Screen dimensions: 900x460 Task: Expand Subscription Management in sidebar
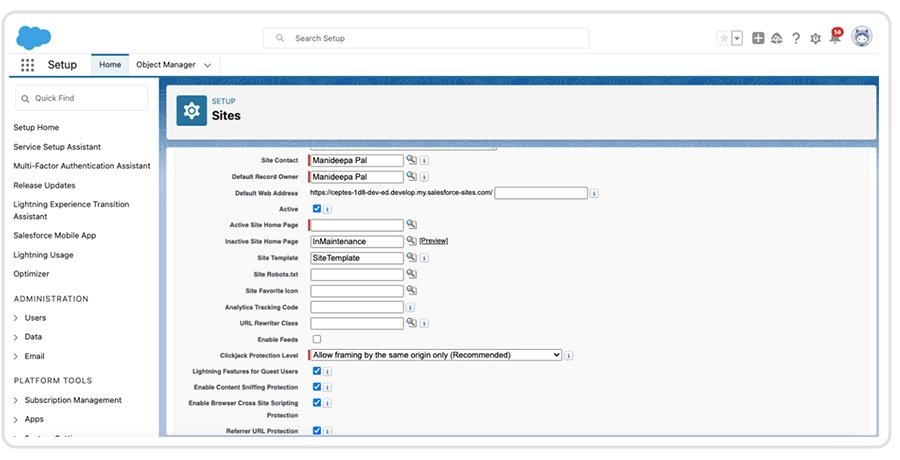[16, 400]
